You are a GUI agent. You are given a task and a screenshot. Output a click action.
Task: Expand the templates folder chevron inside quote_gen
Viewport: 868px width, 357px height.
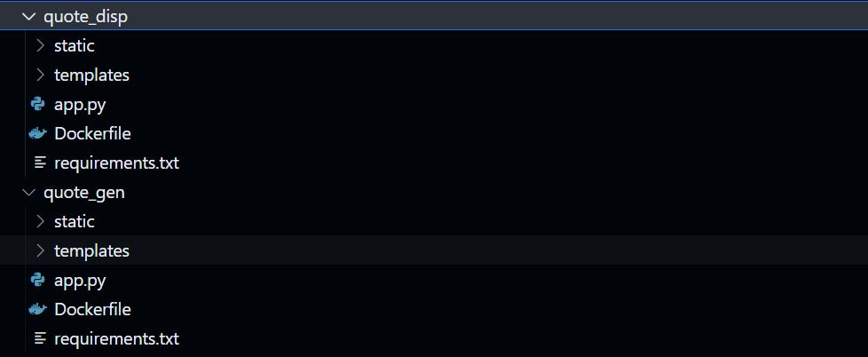tap(40, 250)
